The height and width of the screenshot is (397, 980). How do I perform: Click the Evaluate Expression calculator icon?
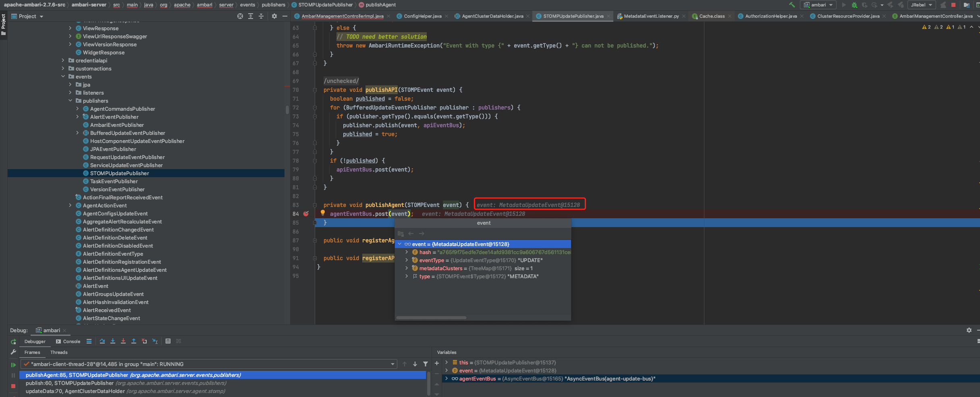coord(168,341)
